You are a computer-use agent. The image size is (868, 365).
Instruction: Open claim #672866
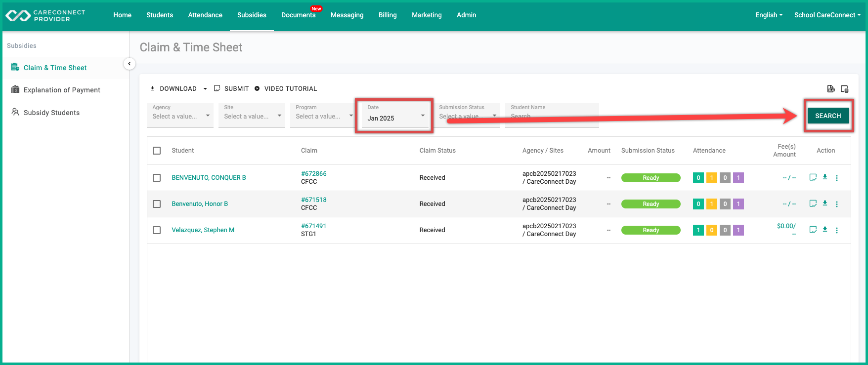pyautogui.click(x=314, y=174)
